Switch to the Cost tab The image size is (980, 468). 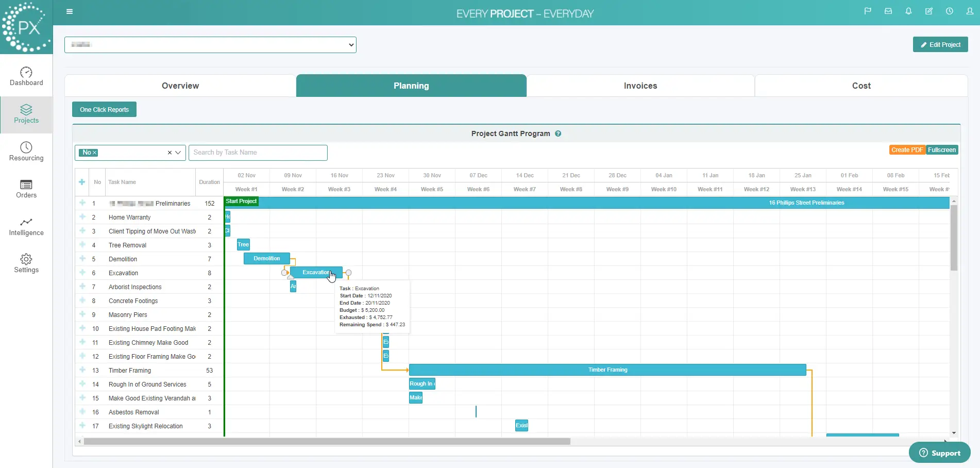pyautogui.click(x=861, y=86)
